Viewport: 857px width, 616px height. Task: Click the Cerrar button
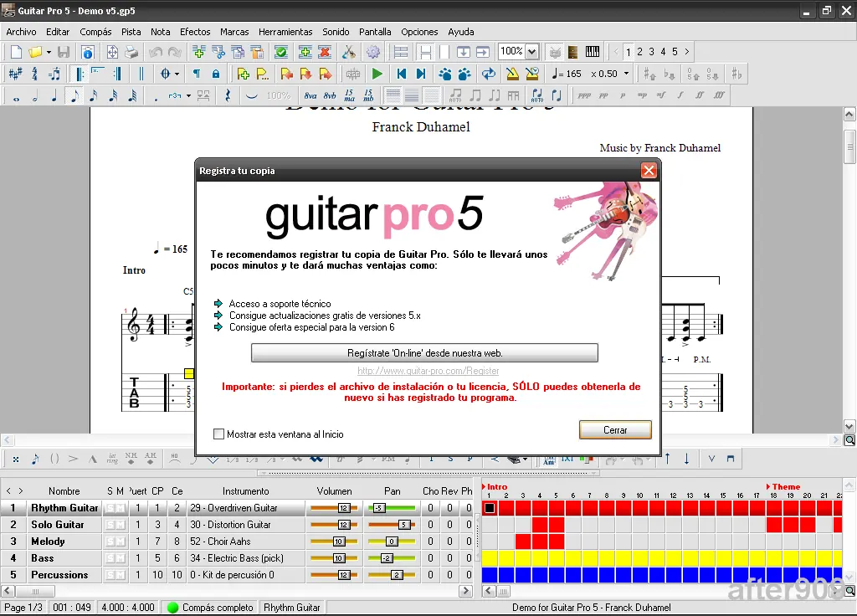tap(615, 430)
